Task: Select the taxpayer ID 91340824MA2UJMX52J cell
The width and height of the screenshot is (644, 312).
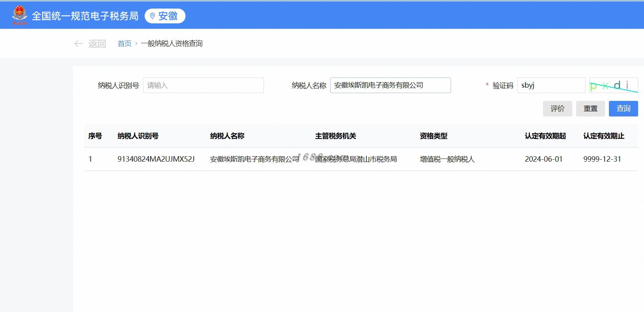Action: [156, 159]
